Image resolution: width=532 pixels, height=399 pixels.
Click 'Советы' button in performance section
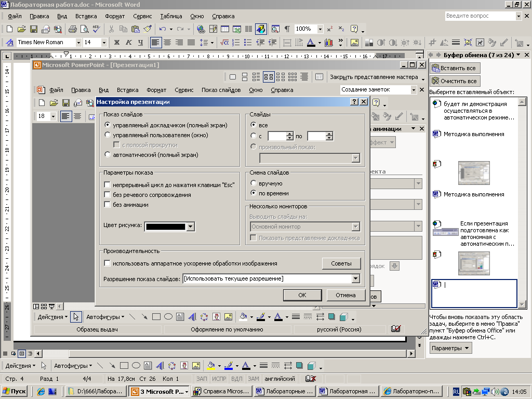tap(341, 263)
